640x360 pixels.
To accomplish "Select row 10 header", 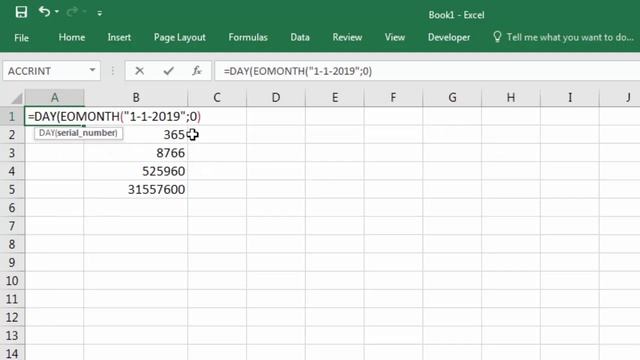I will pyautogui.click(x=12, y=281).
